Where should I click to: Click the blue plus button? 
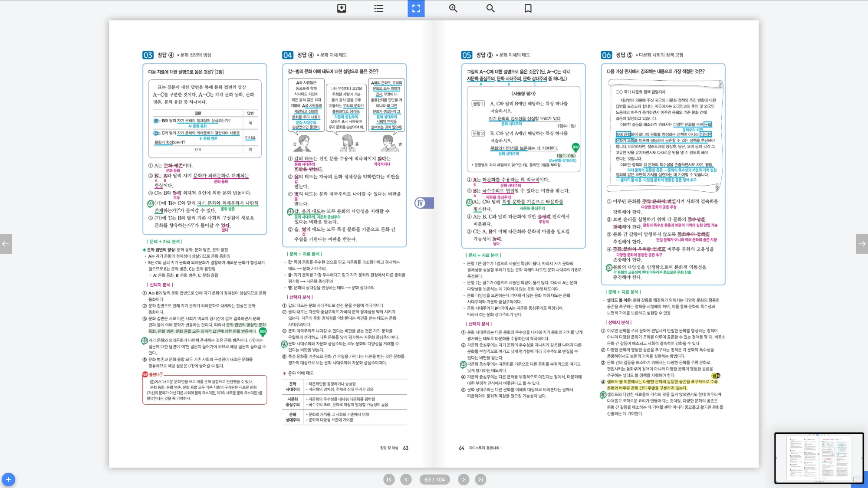[x=8, y=479]
